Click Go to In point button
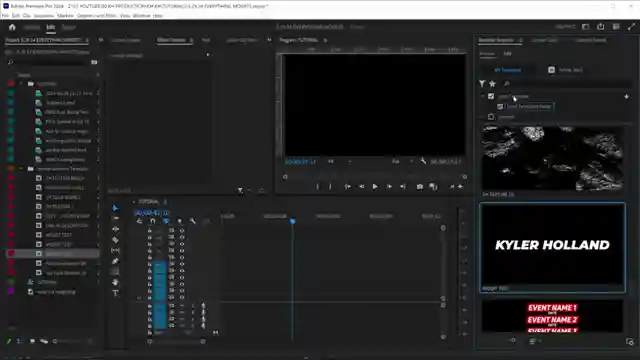 pyautogui.click(x=347, y=187)
